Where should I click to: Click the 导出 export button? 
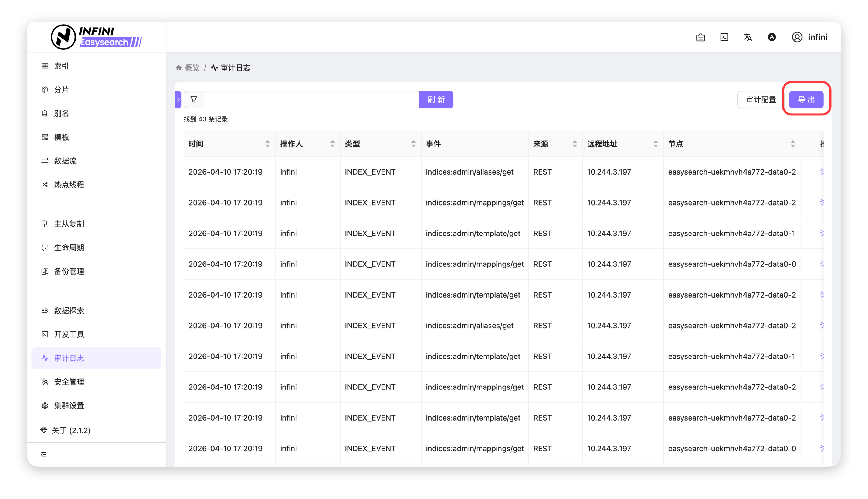tap(806, 99)
